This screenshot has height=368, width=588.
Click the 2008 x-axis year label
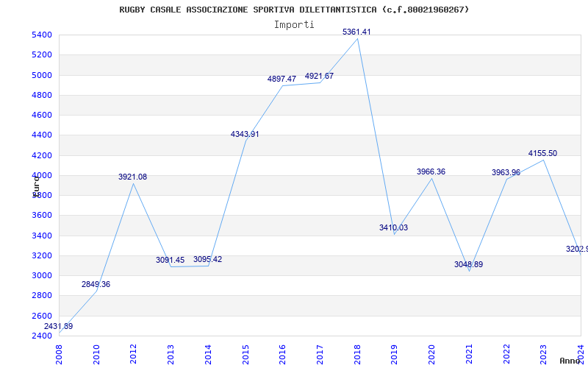(x=60, y=354)
